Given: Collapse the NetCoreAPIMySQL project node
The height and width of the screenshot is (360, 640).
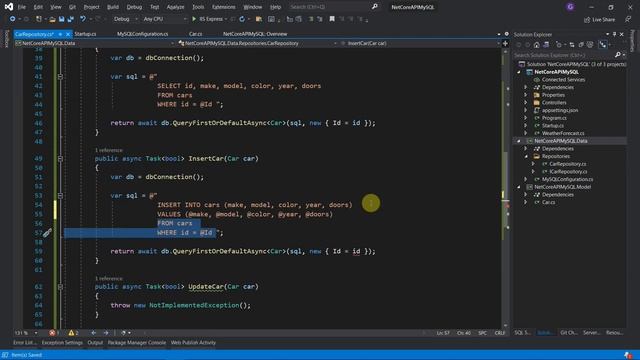Looking at the screenshot, I should pyautogui.click(x=519, y=72).
